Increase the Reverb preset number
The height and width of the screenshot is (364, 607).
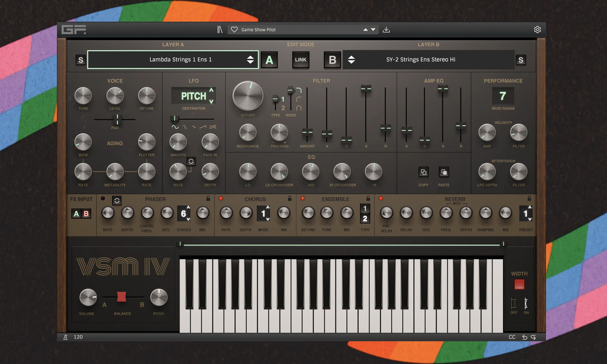[x=530, y=207]
